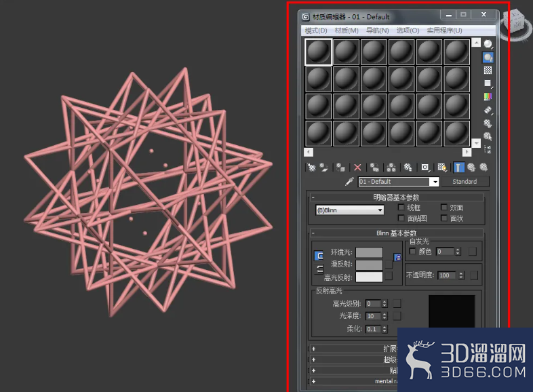Open the 实用程序(U) menu

444,31
